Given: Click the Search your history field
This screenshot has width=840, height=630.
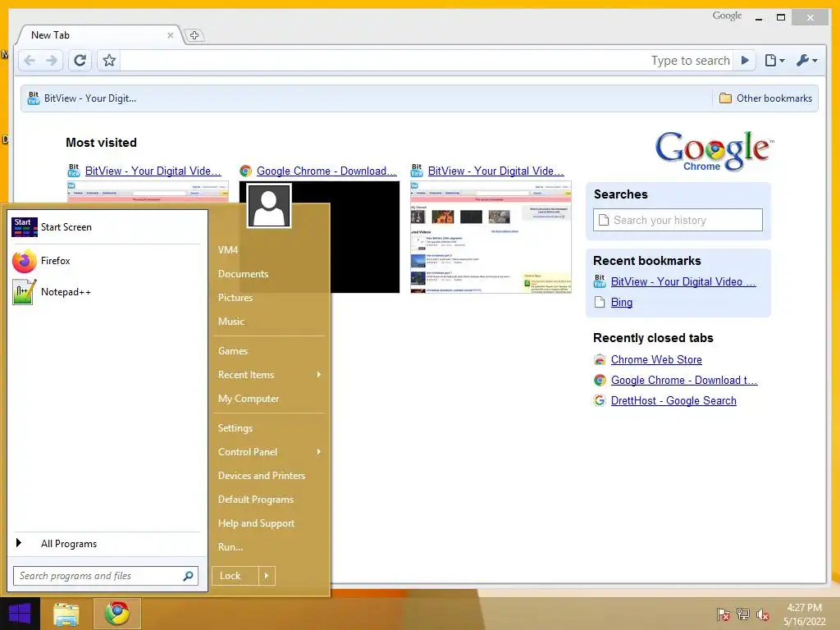Looking at the screenshot, I should (678, 220).
